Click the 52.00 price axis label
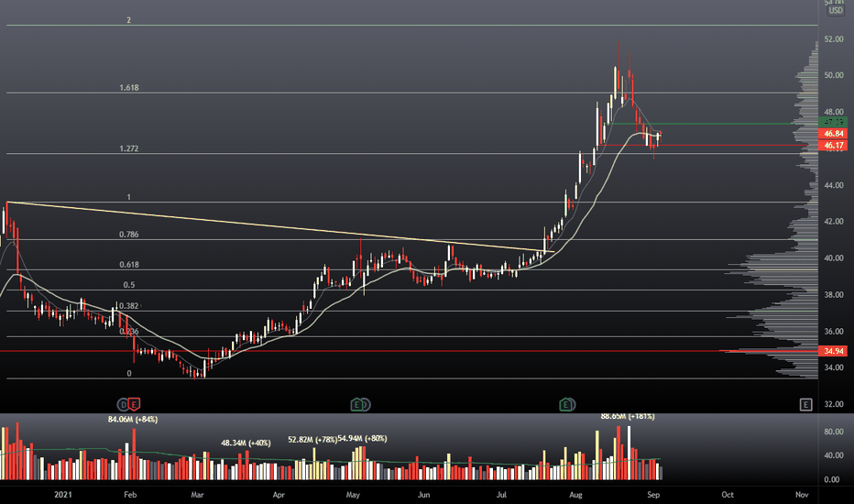 (x=834, y=39)
